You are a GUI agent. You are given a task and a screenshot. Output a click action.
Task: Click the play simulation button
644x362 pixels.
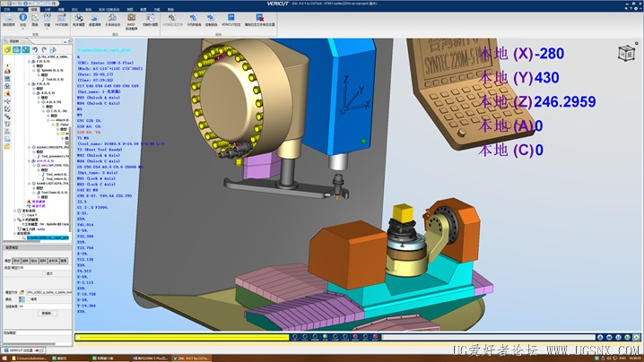[636, 337]
